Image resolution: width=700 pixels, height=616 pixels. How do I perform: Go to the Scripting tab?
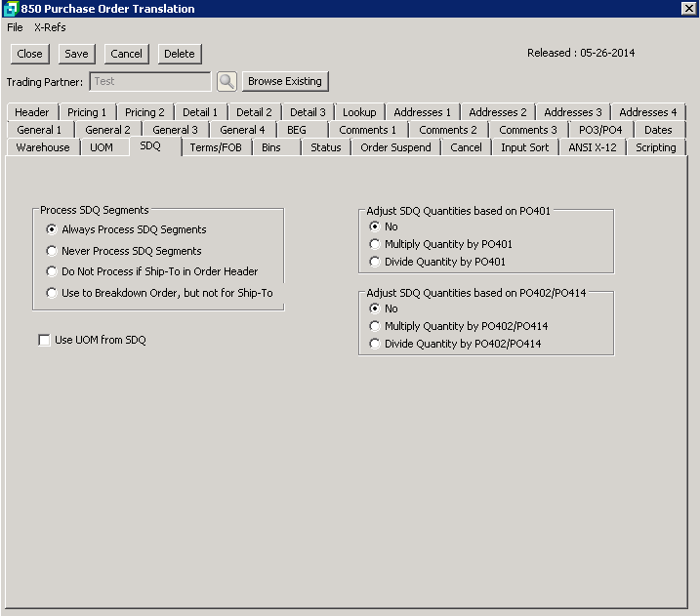(x=655, y=147)
